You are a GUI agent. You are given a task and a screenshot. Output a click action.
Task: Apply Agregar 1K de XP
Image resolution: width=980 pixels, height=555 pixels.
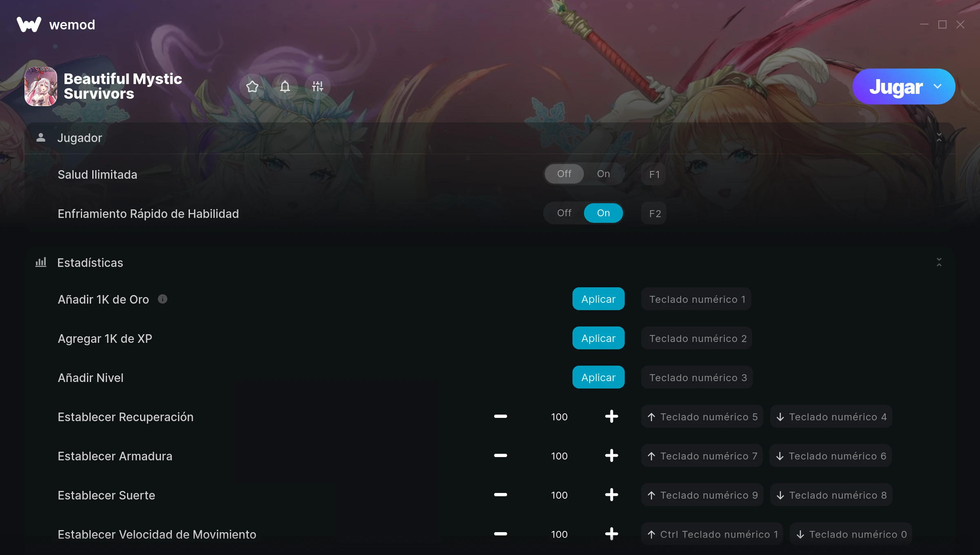click(x=598, y=338)
